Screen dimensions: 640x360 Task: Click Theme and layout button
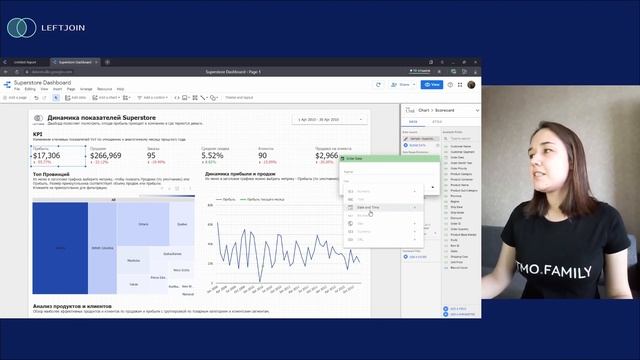tap(239, 98)
